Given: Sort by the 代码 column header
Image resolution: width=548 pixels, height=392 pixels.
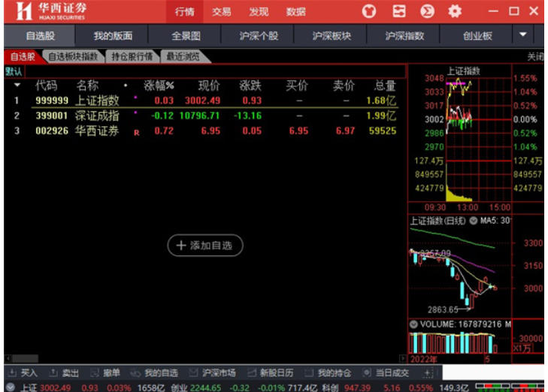Looking at the screenshot, I should coord(46,86).
